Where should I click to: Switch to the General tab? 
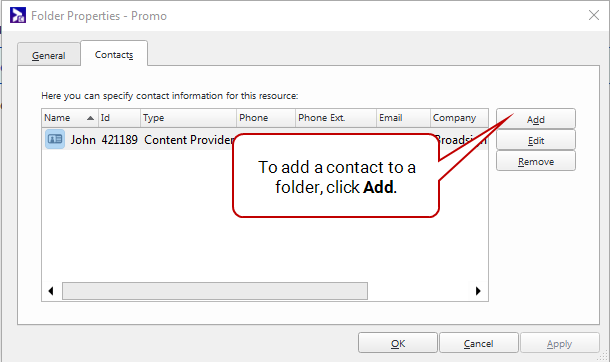point(49,56)
